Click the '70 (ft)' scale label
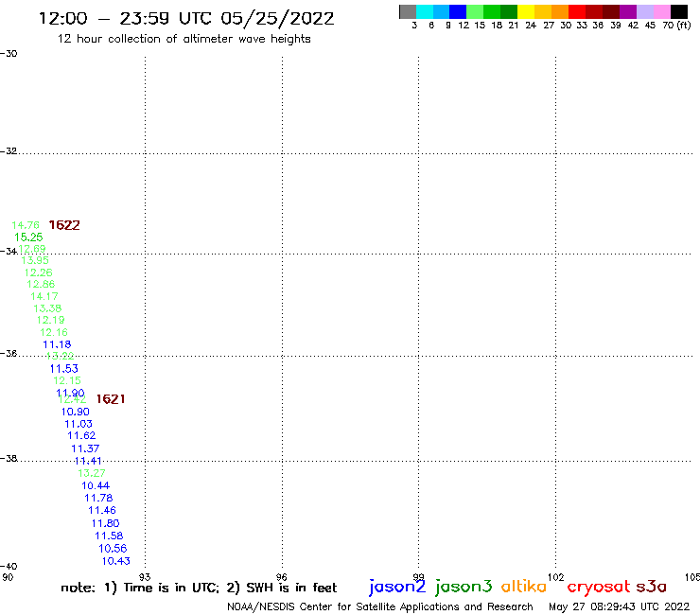The width and height of the screenshot is (700, 615). 676,25
